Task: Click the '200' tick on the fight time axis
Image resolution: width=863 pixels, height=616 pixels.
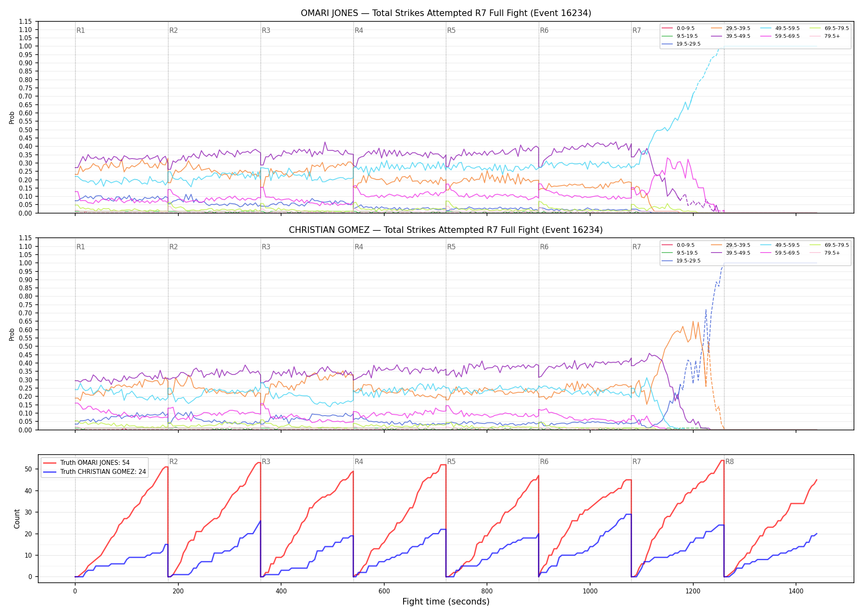Action: point(178,591)
